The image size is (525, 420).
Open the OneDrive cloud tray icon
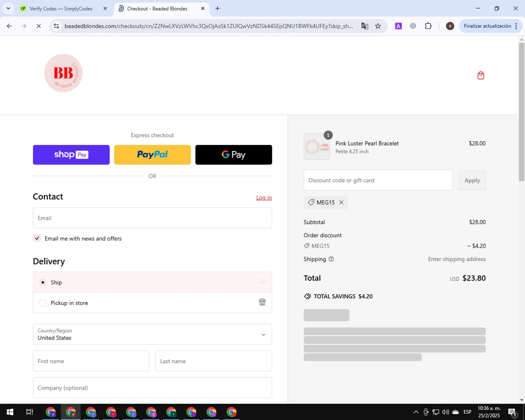pyautogui.click(x=455, y=412)
